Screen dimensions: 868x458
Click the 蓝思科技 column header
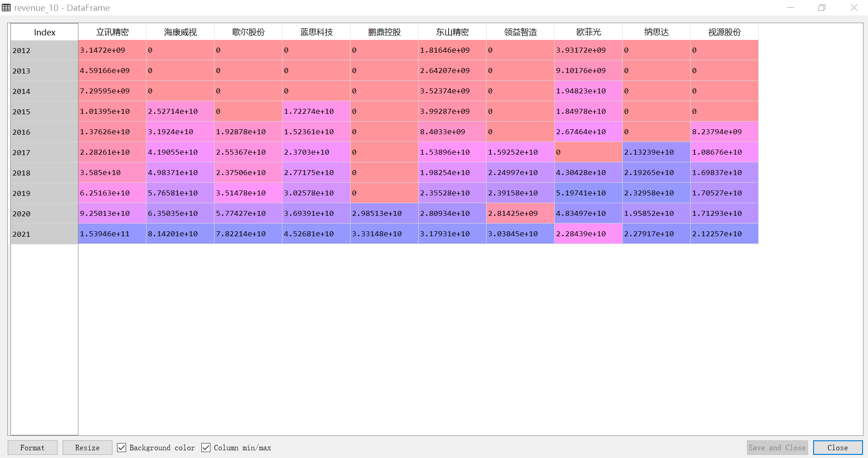[x=317, y=32]
